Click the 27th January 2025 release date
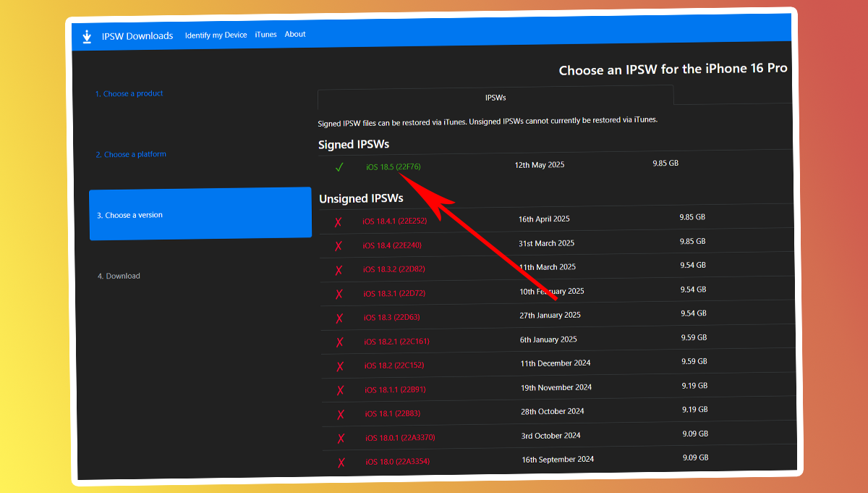Viewport: 868px width, 493px height. (550, 315)
